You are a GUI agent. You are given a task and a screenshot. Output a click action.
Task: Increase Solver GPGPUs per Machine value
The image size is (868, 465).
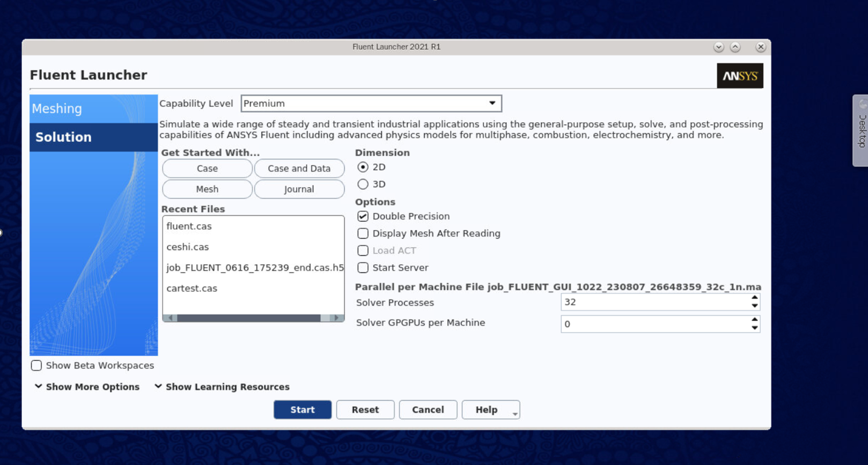click(x=754, y=319)
